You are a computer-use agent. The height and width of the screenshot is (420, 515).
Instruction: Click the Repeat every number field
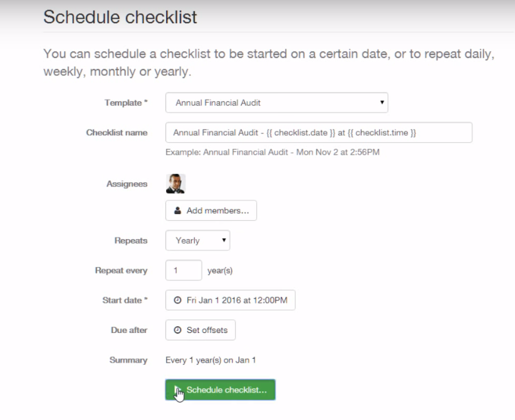184,271
